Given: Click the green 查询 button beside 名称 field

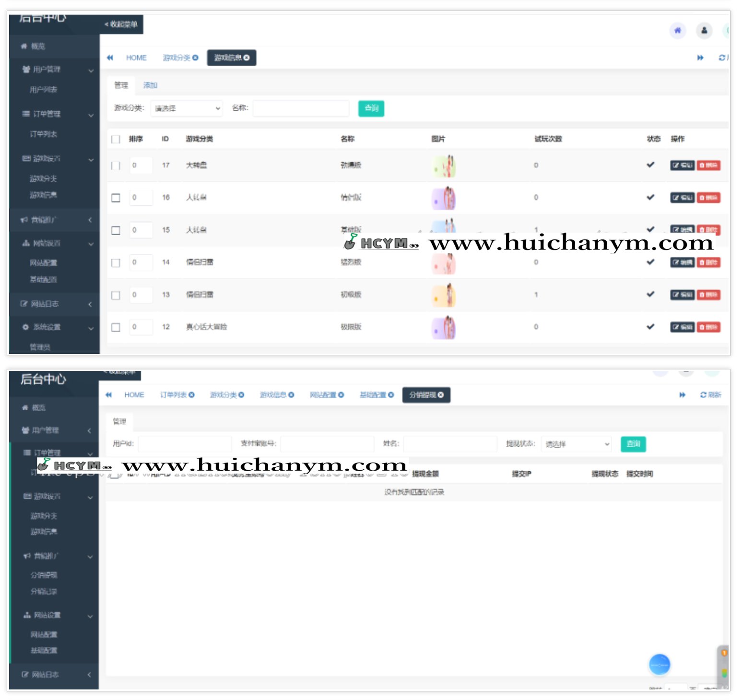Looking at the screenshot, I should tap(371, 108).
